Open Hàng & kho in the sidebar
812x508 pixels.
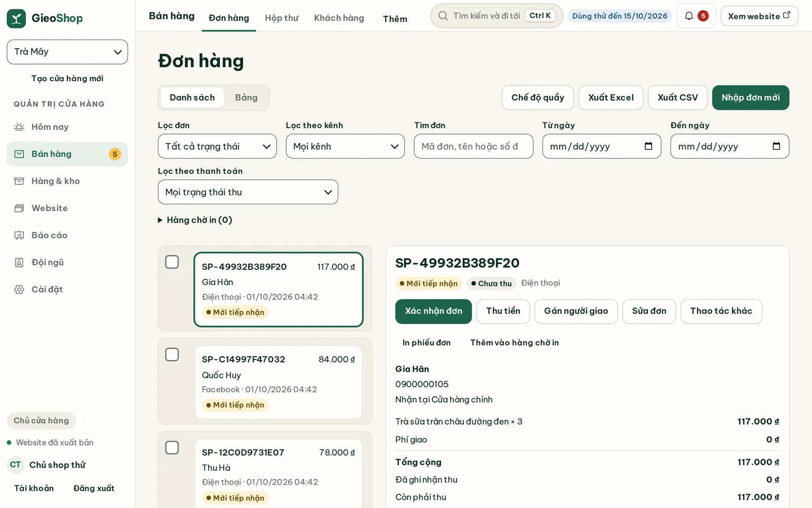point(67,181)
